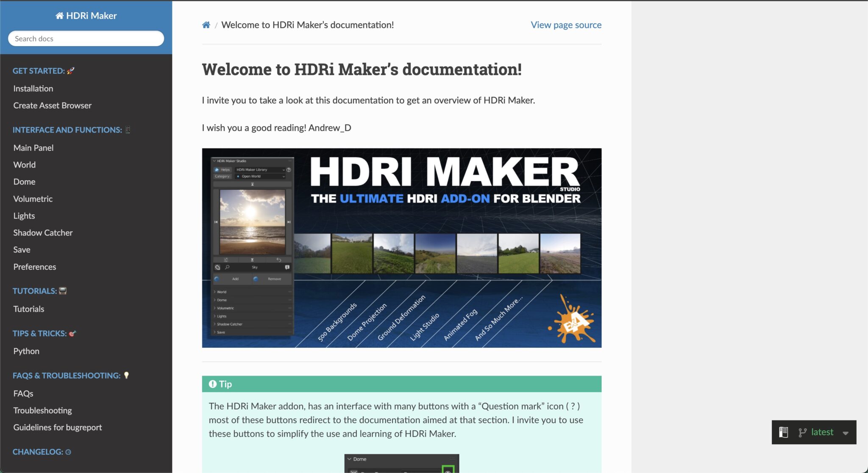Viewport: 868px width, 473px height.
Task: Select Tutorials in the sidebar navigation
Action: click(x=28, y=309)
